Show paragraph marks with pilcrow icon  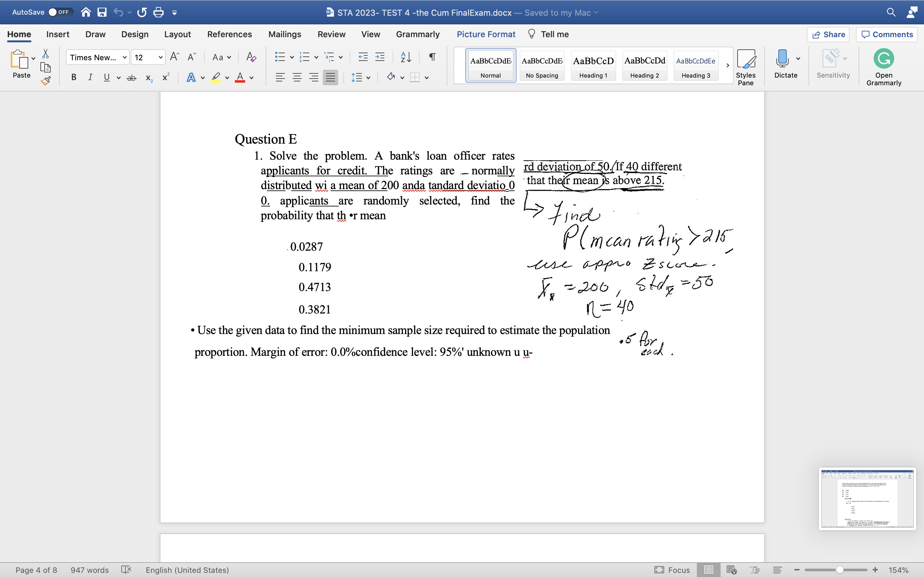coord(432,57)
